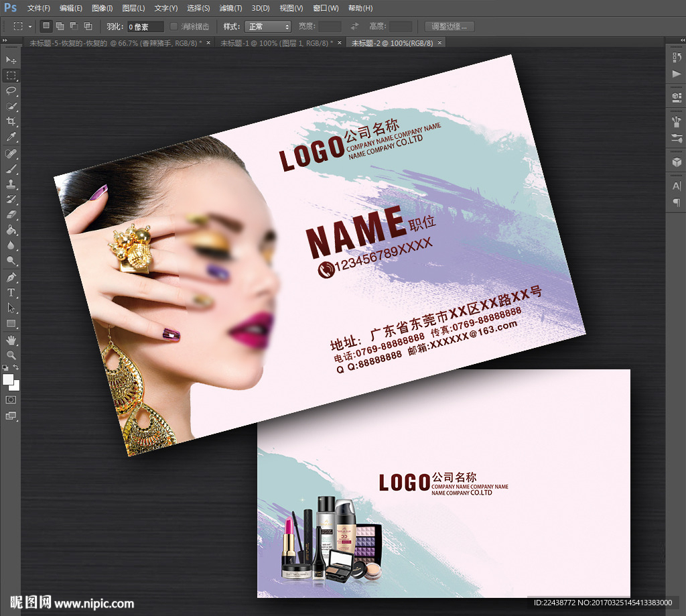Viewport: 686px width, 616px height.
Task: Click the Feather (羽化) input field
Action: click(145, 27)
